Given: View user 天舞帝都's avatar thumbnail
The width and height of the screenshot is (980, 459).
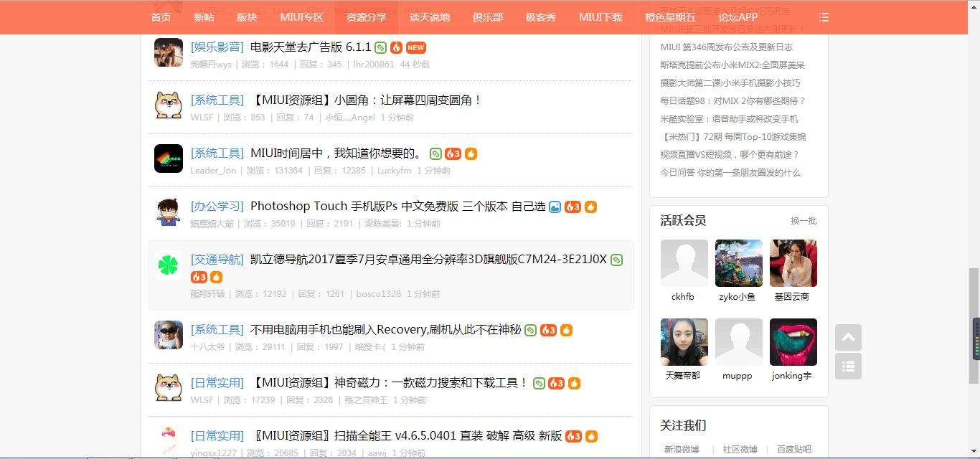Looking at the screenshot, I should pos(684,341).
